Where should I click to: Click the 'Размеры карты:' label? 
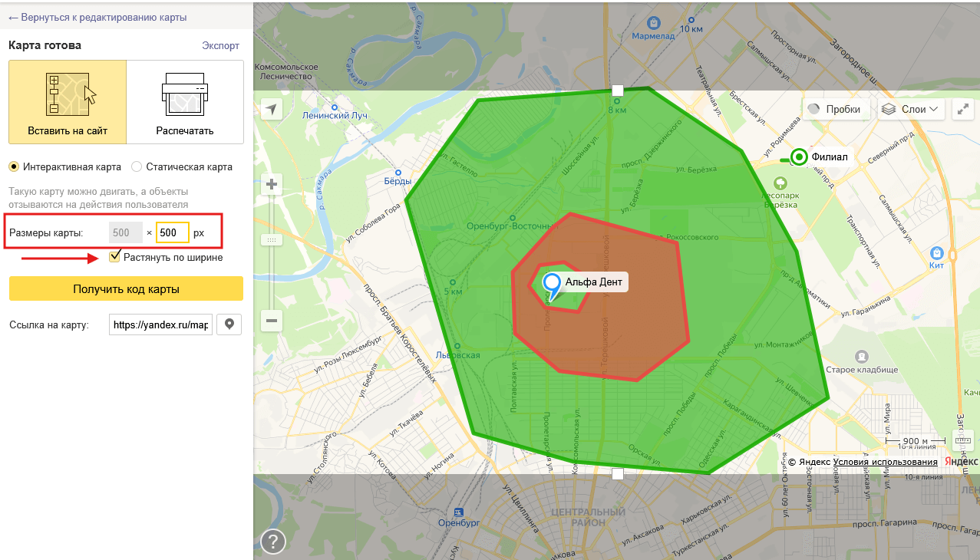45,232
